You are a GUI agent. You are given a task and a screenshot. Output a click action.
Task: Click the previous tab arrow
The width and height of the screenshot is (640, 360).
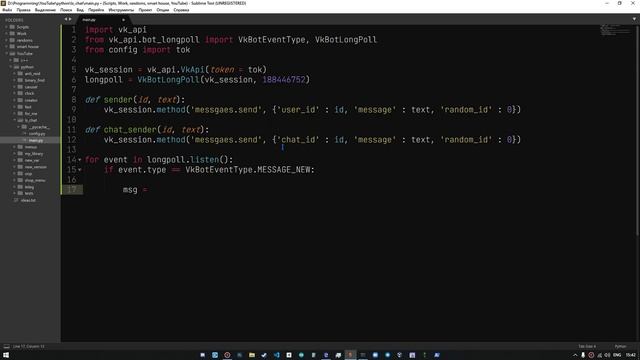pyautogui.click(x=66, y=19)
